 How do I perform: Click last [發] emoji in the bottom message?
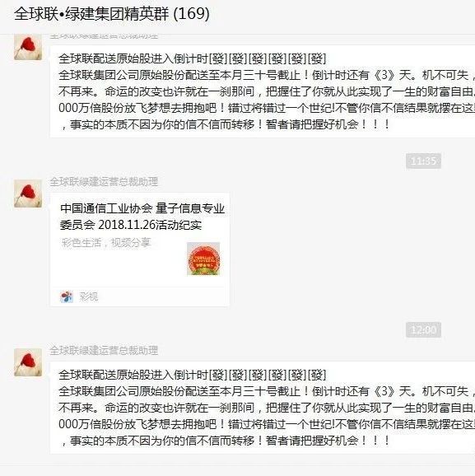317,375
